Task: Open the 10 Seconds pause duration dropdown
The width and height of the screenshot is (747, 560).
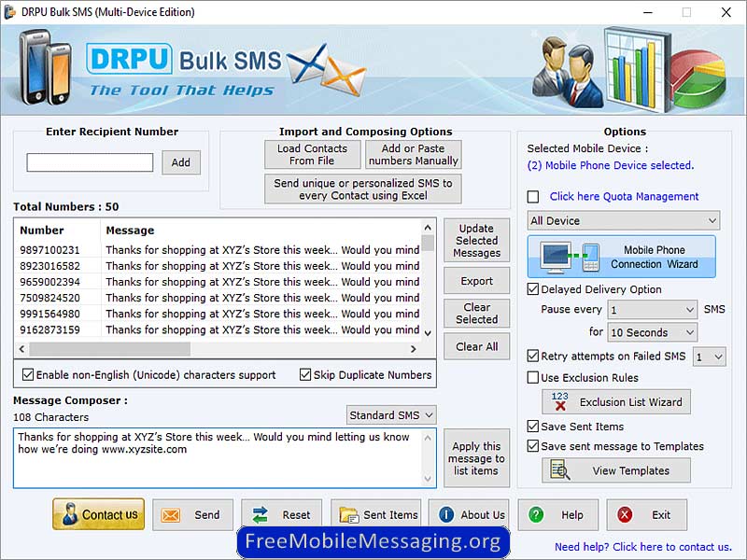Action: (652, 332)
